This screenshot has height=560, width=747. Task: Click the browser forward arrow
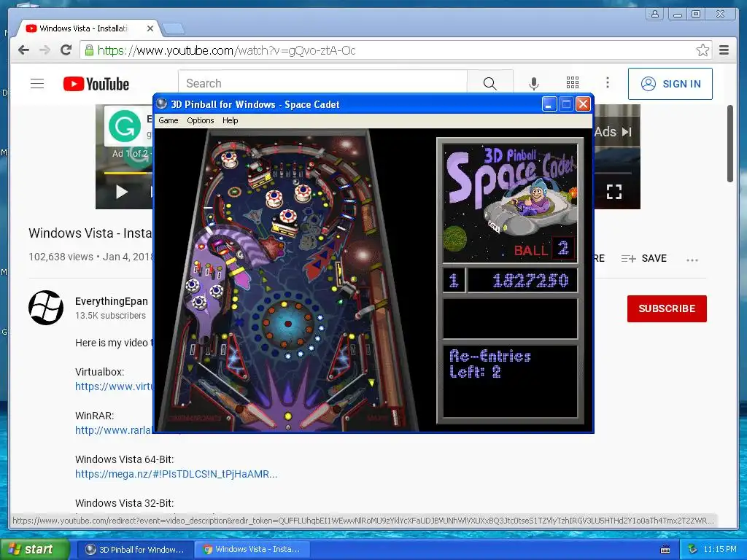(44, 50)
